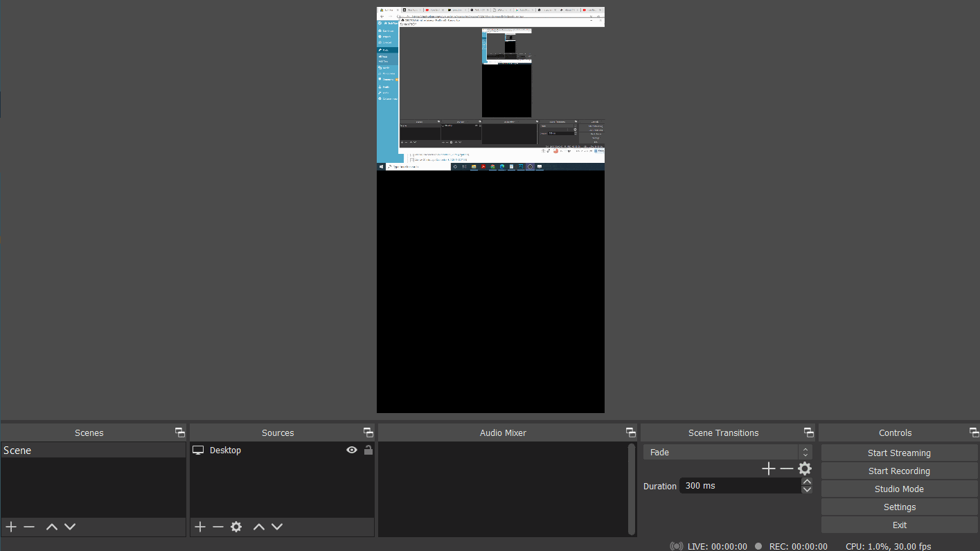Remove the selected scene with the minus icon
The width and height of the screenshot is (980, 551).
tap(29, 527)
